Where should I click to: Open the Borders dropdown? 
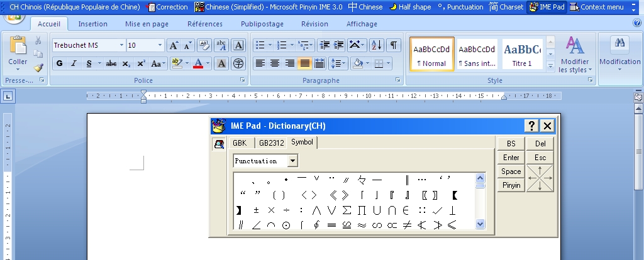387,63
